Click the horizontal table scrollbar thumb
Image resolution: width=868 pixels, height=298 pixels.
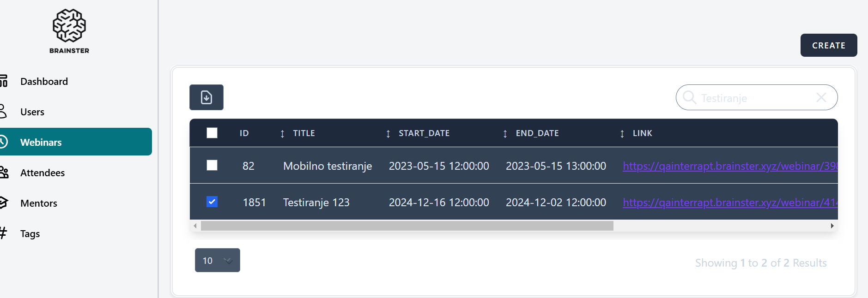coord(407,226)
